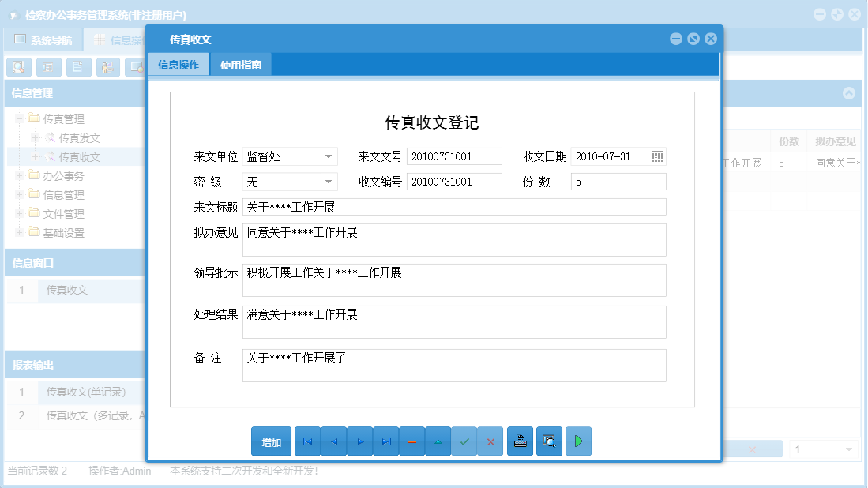Cancel editing with the red X icon
The height and width of the screenshot is (488, 868).
490,441
